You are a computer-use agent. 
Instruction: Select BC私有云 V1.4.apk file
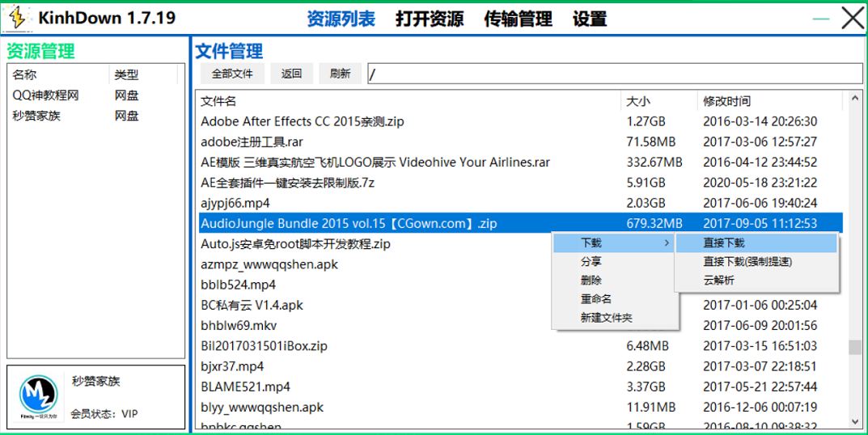(252, 306)
